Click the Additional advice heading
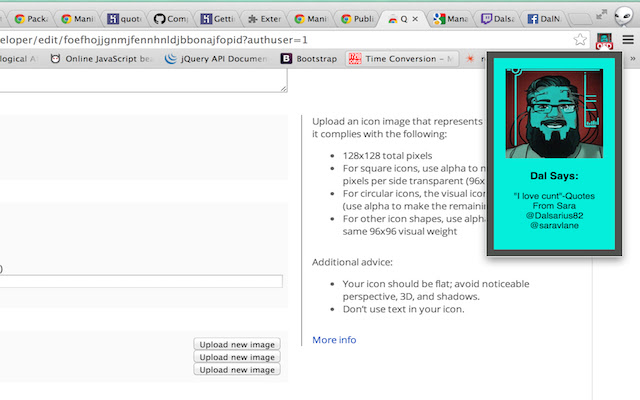This screenshot has width=640, height=400. tap(352, 262)
